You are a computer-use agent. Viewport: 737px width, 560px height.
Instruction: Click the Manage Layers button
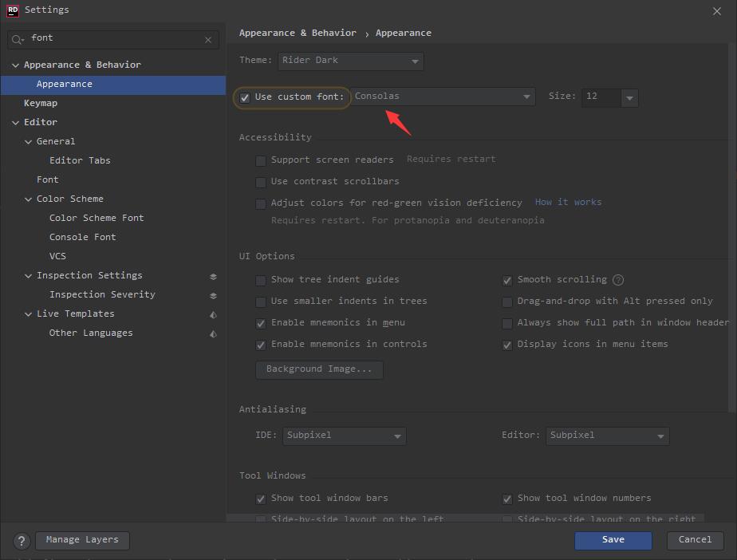pyautogui.click(x=82, y=540)
